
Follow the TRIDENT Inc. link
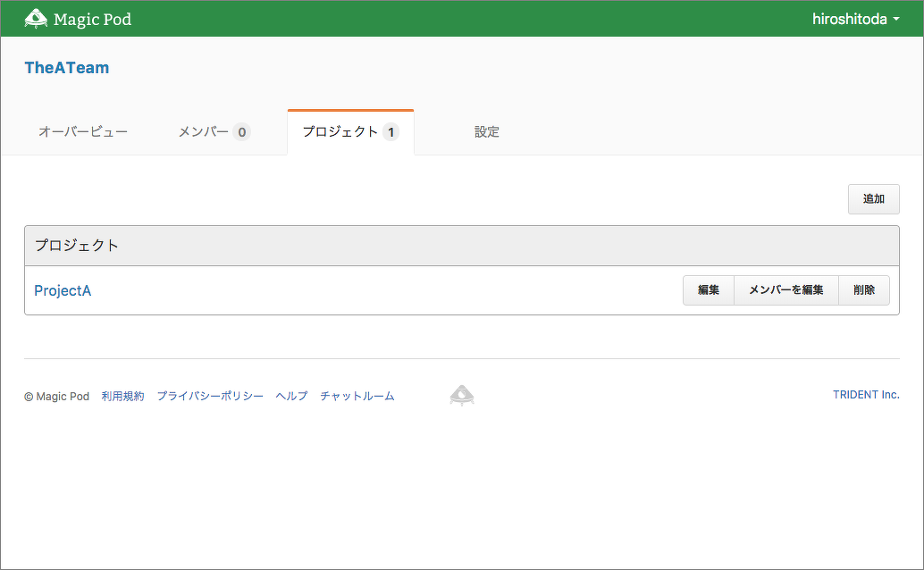[866, 395]
